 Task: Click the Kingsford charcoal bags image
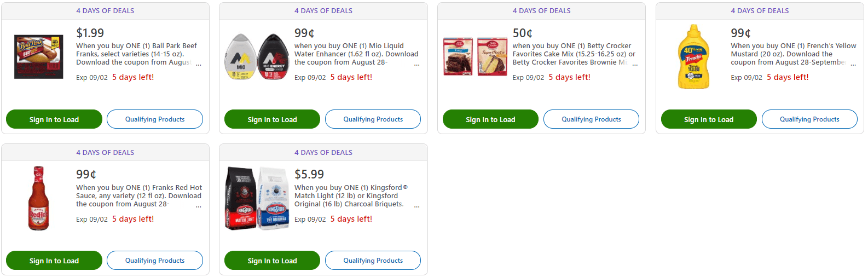(x=257, y=198)
